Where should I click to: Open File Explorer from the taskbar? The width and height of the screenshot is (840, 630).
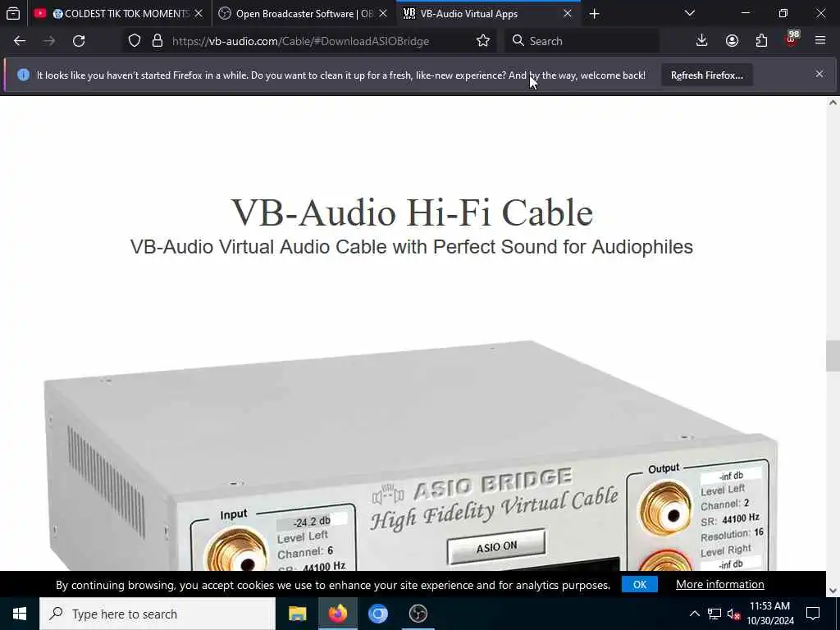click(x=297, y=614)
